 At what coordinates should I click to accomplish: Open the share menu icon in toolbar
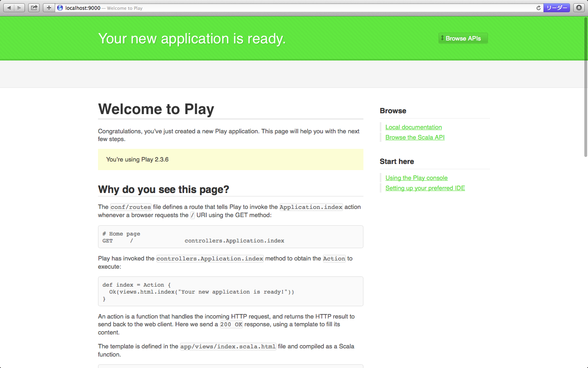[34, 8]
